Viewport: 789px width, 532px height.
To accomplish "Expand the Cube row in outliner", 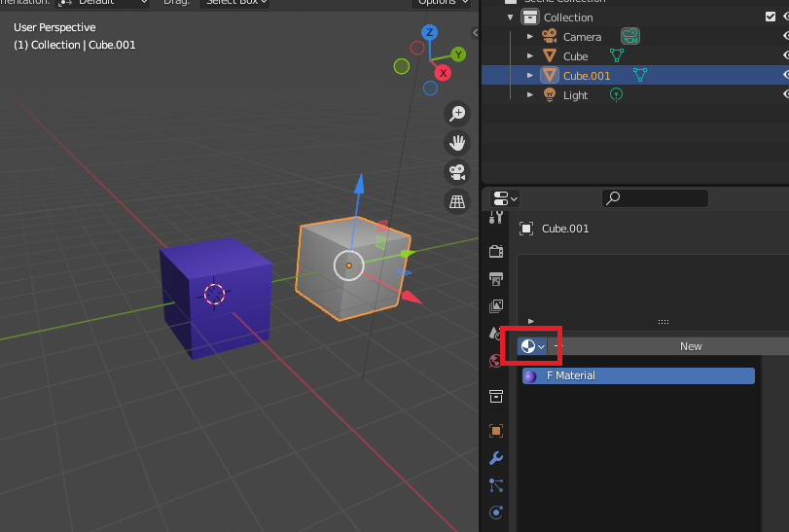I will 530,55.
